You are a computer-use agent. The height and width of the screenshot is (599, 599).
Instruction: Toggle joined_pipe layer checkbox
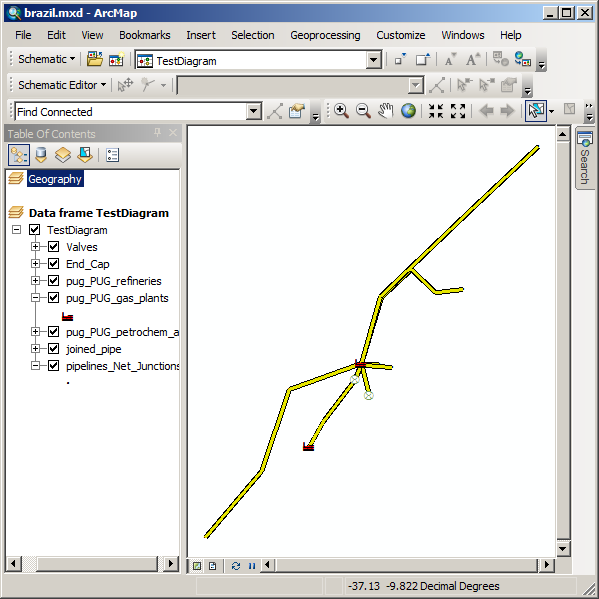point(53,348)
